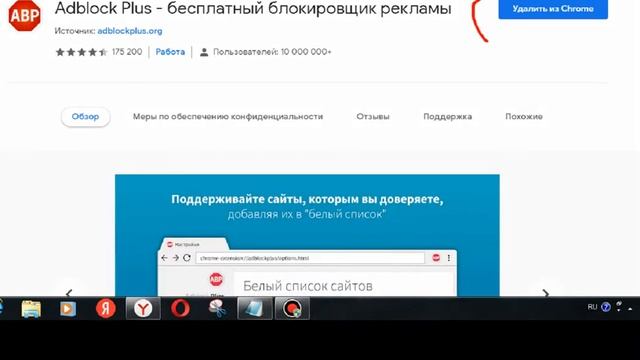Show the previous screenshot with left arrow

[x=69, y=293]
